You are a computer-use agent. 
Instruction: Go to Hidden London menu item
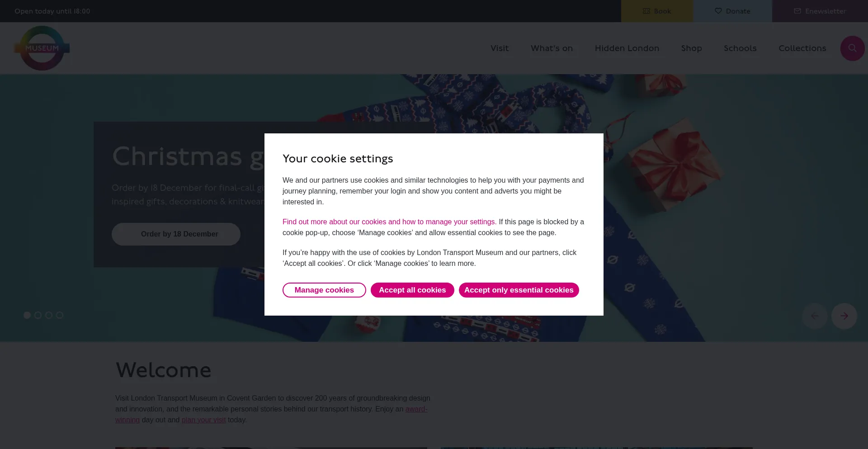(x=627, y=48)
